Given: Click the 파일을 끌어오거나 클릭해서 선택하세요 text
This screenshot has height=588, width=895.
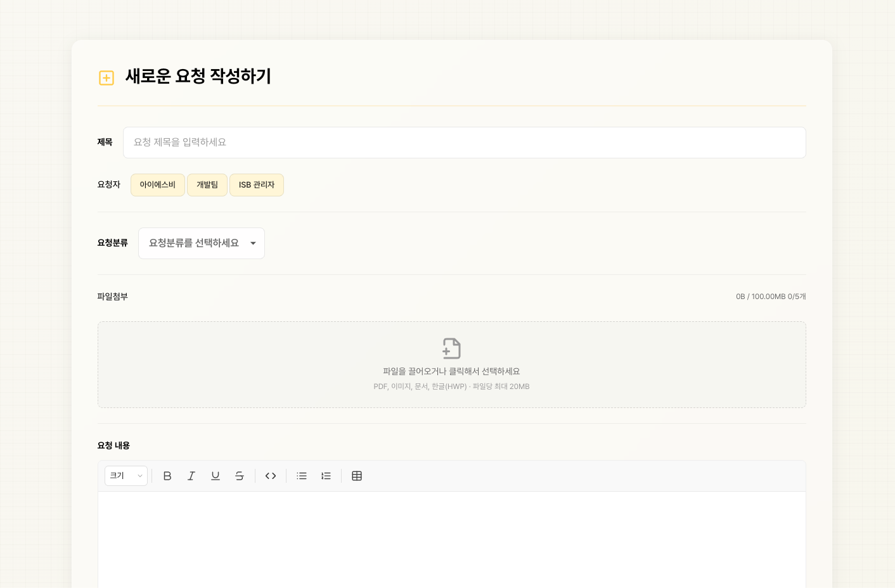Looking at the screenshot, I should 451,371.
